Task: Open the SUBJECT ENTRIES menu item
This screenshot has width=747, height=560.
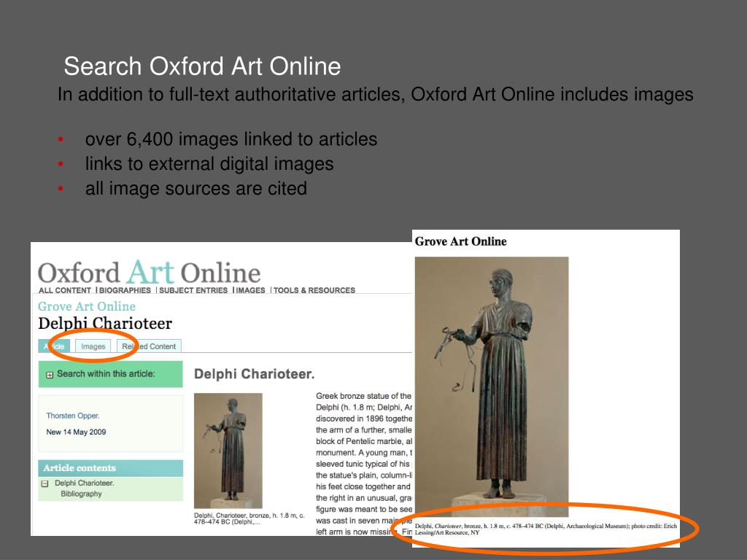Action: click(193, 290)
